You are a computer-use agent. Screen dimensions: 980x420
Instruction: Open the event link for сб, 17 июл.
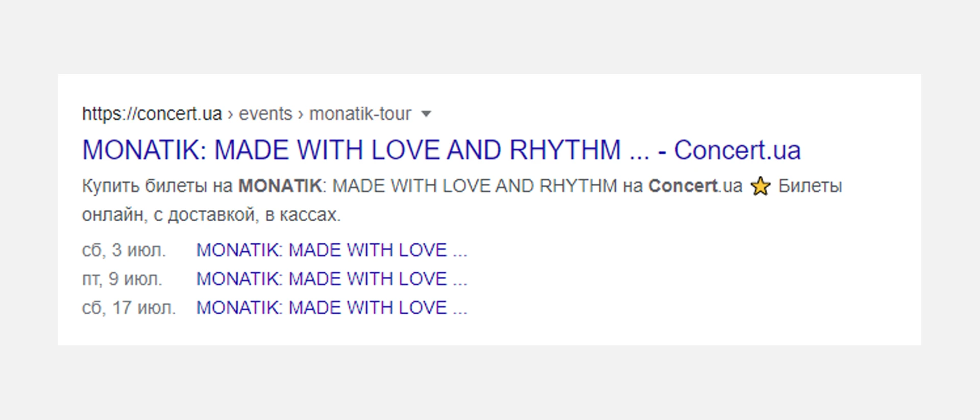click(331, 308)
